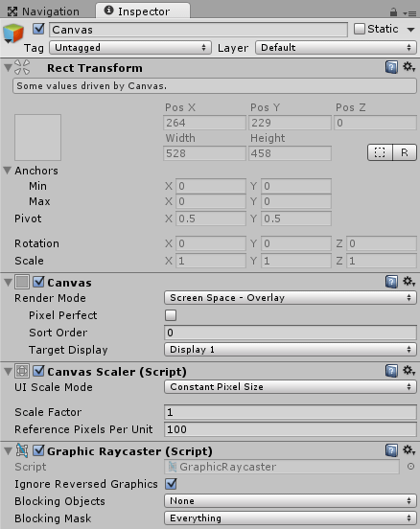The image size is (420, 529).
Task: Disable the Graphic Raycaster component checkbox
Action: coord(38,450)
